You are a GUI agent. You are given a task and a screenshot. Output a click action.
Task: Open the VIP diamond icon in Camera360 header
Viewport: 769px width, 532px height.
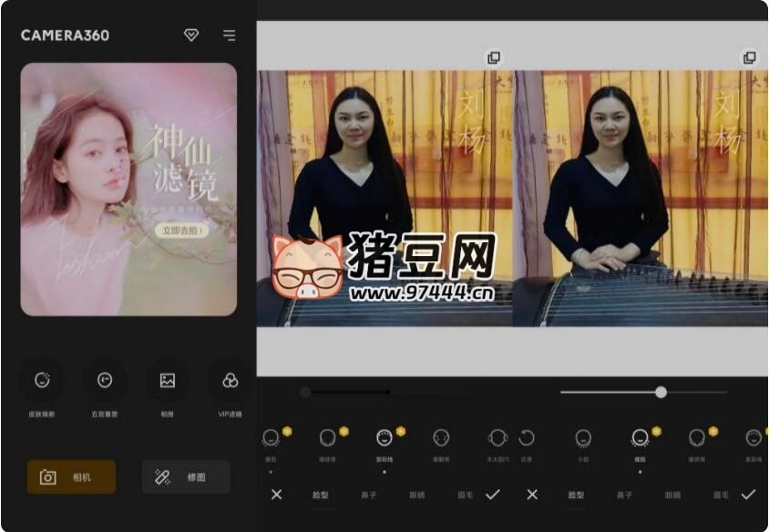(191, 35)
